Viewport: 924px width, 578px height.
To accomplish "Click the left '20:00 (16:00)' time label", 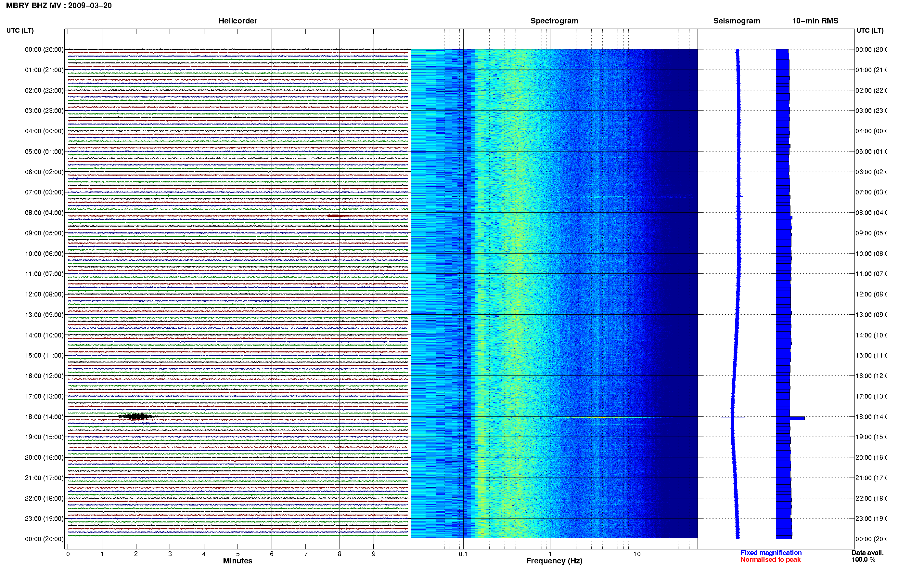I will (44, 458).
